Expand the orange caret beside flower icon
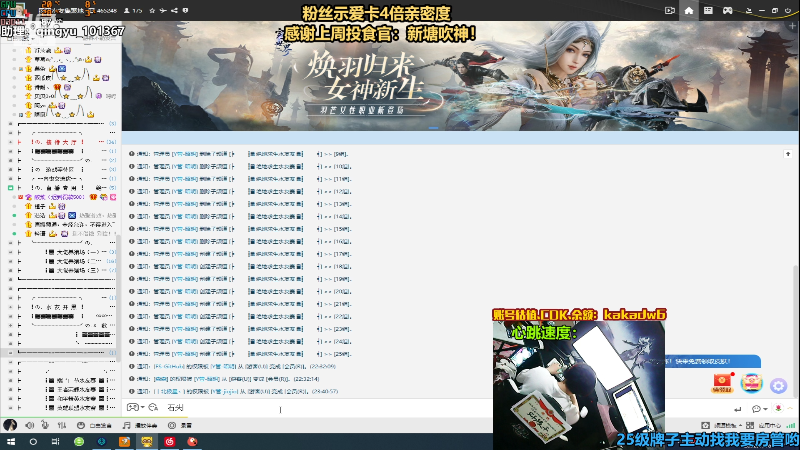 pos(790,408)
